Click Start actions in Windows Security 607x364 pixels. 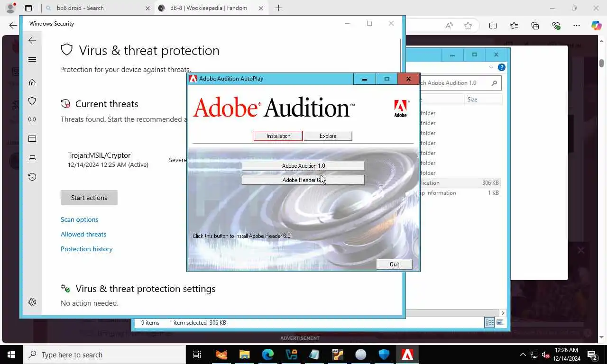(x=89, y=198)
